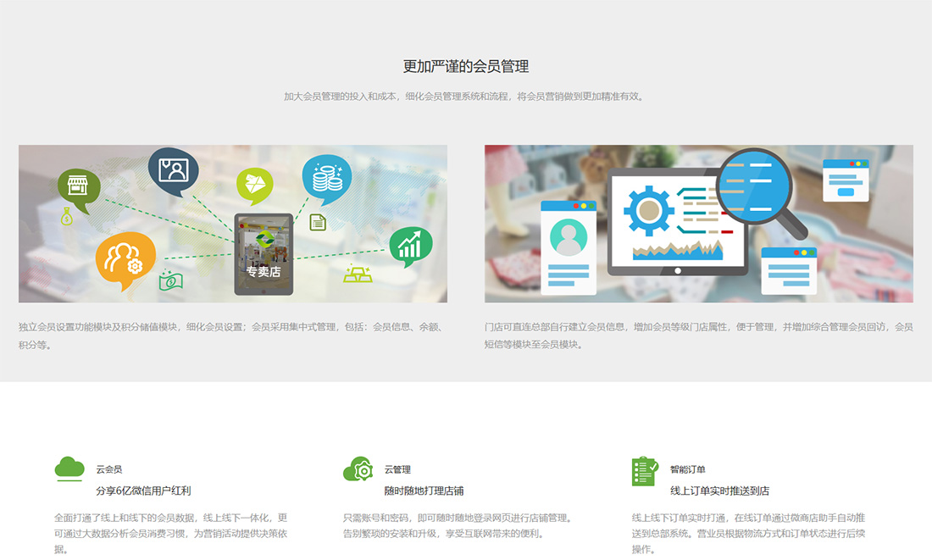The height and width of the screenshot is (560, 932).
Task: Click the paragraph starting with 全面打通了线上和线下
Action: coord(171,533)
